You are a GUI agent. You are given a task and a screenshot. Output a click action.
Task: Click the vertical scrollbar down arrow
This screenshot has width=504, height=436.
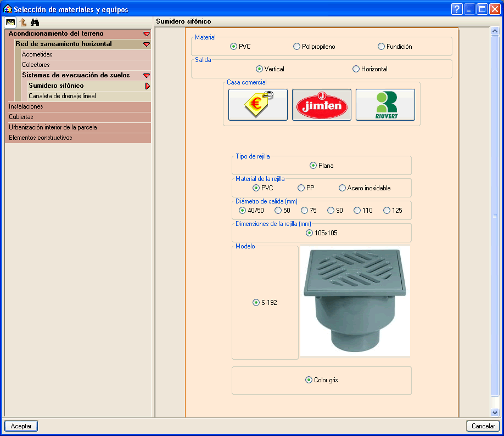coord(494,412)
